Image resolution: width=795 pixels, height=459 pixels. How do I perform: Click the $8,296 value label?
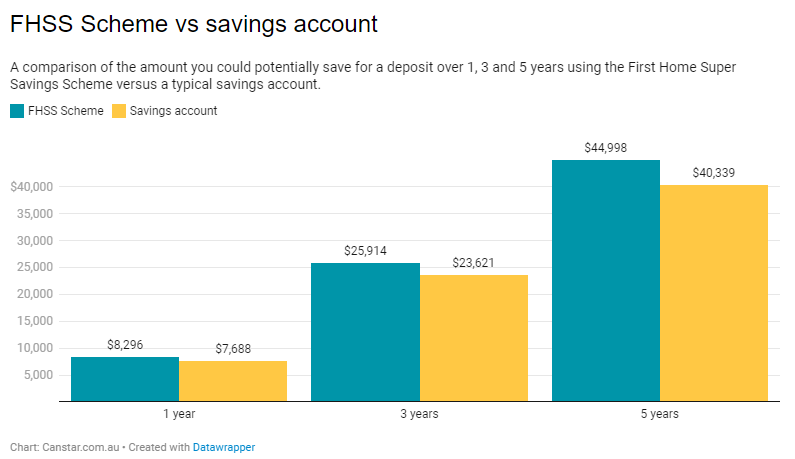pyautogui.click(x=125, y=345)
